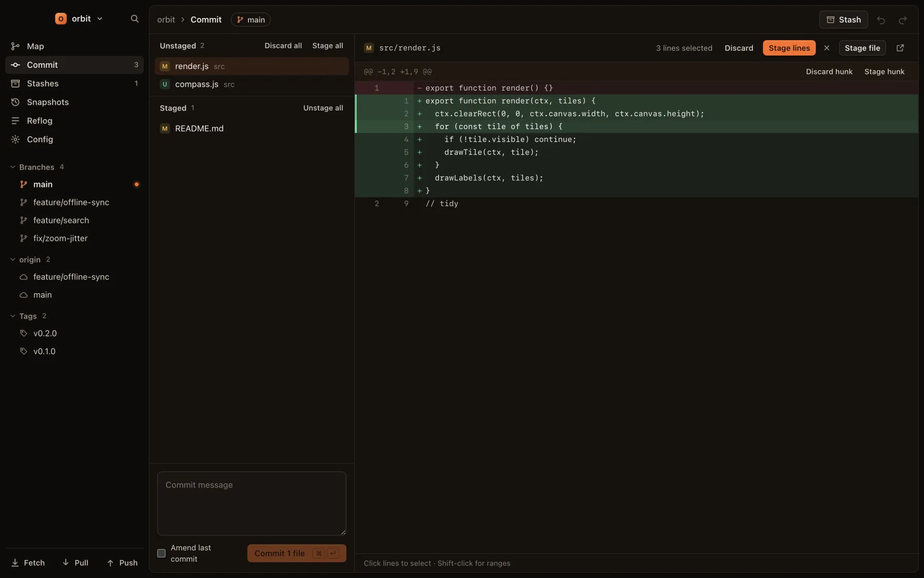
Task: Click Discard hunk
Action: point(829,71)
